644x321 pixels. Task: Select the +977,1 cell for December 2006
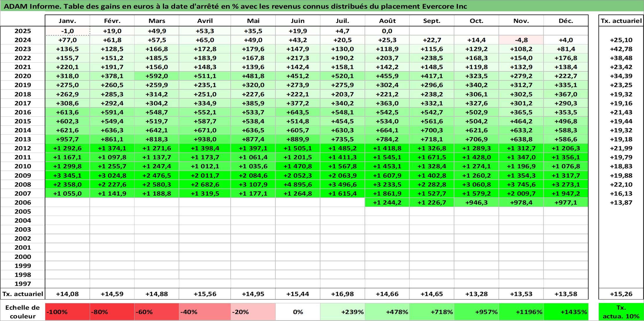(566, 203)
